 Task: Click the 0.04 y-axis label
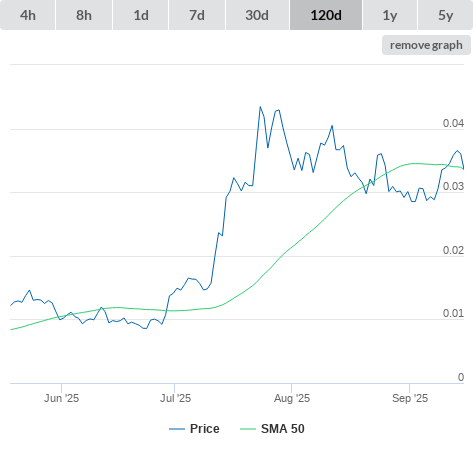click(x=453, y=123)
